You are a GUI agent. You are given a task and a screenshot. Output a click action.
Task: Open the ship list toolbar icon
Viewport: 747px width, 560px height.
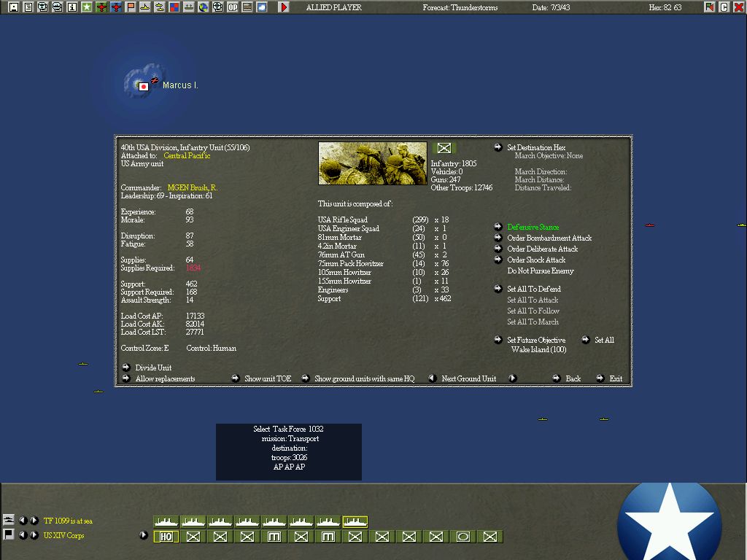[58, 7]
